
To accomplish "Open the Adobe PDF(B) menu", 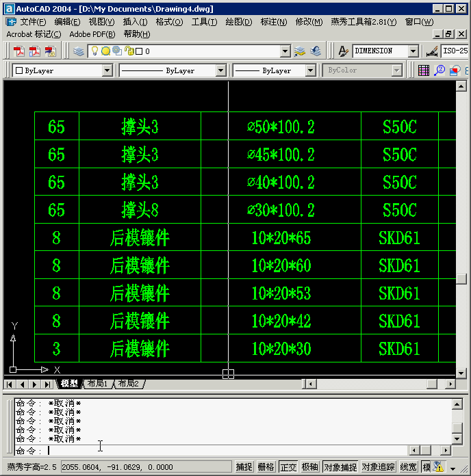I will pyautogui.click(x=92, y=34).
